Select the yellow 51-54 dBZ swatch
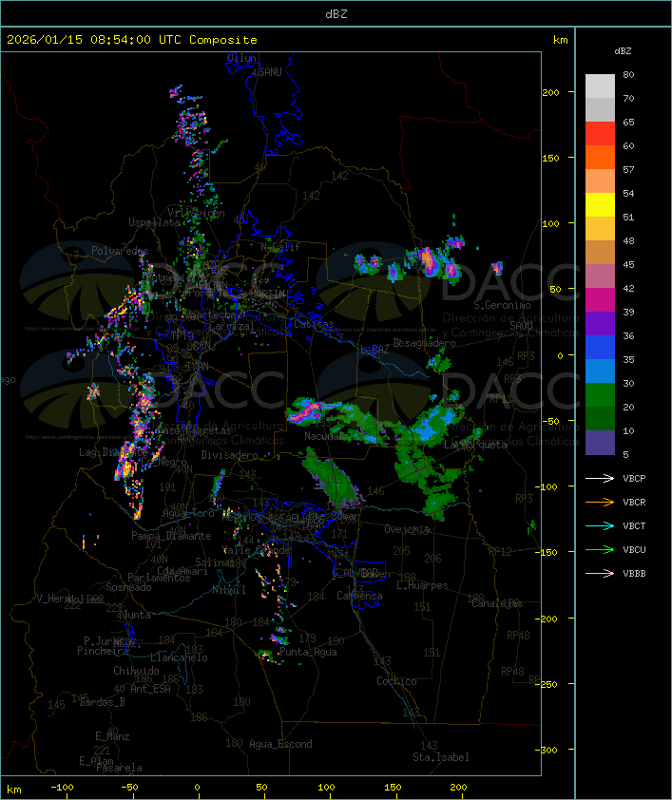672x800 pixels. [600, 205]
